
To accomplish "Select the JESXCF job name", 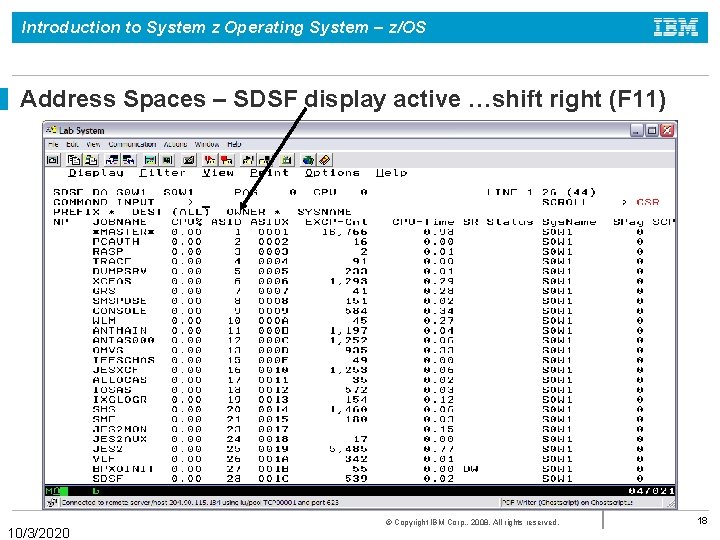I will tap(116, 370).
